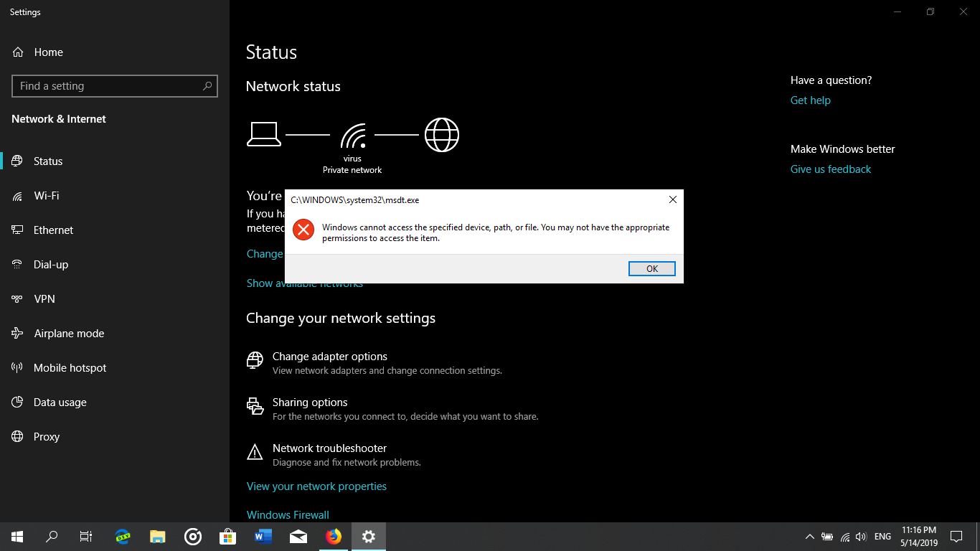Click the Proxy globe icon
Image resolution: width=980 pixels, height=551 pixels.
tap(17, 436)
